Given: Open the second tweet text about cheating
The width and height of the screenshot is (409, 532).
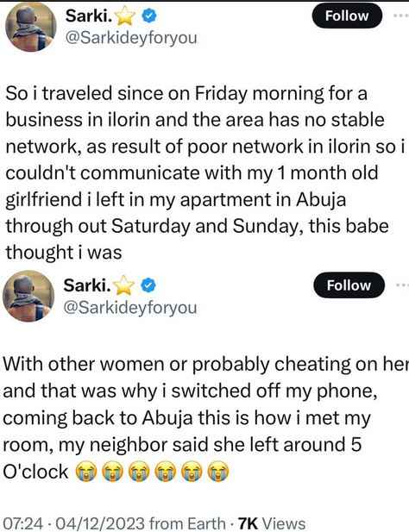Looking at the screenshot, I should [x=204, y=417].
